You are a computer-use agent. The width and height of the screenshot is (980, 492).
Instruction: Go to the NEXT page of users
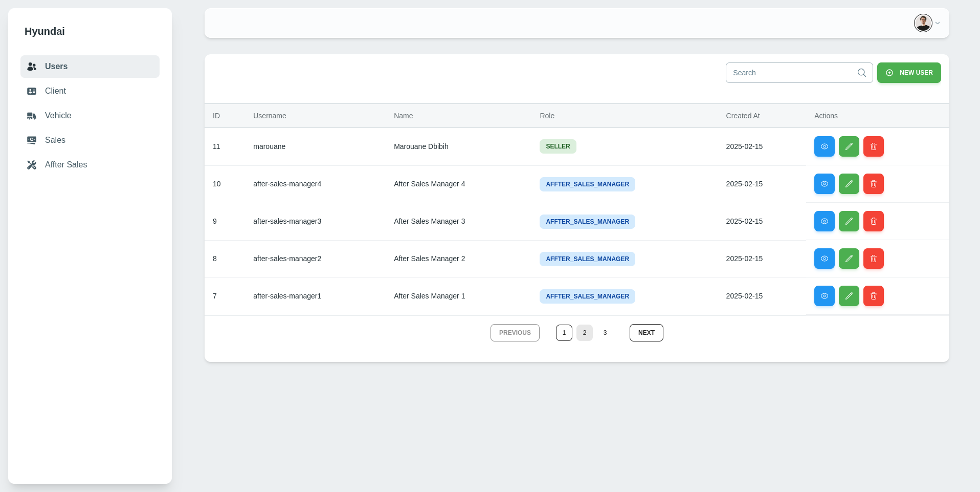(x=646, y=333)
